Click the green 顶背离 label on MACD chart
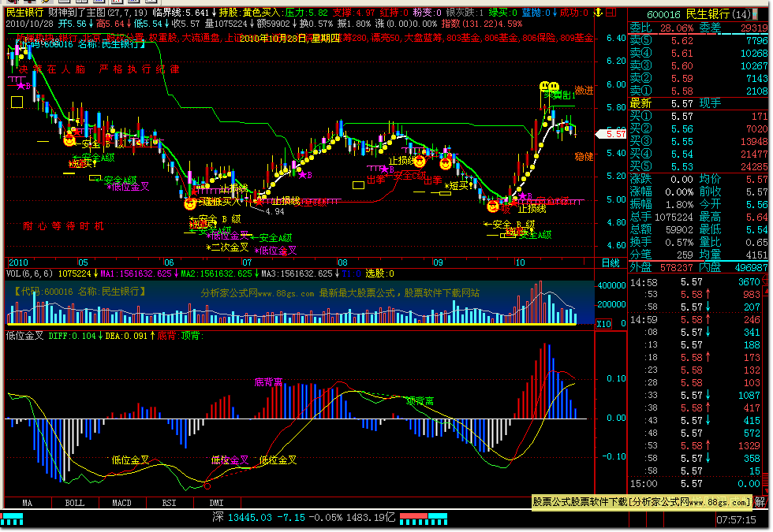The width and height of the screenshot is (773, 532). tap(420, 401)
